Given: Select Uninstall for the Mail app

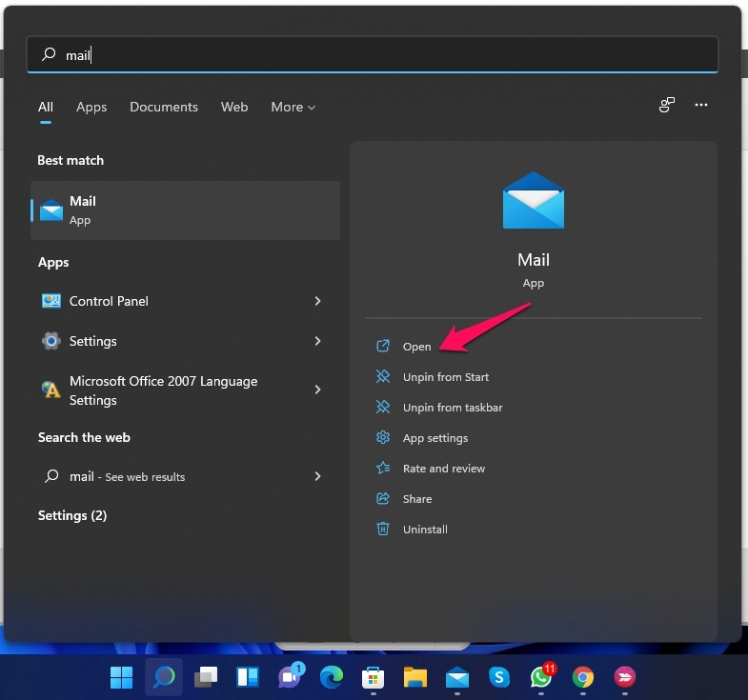Looking at the screenshot, I should pos(424,530).
